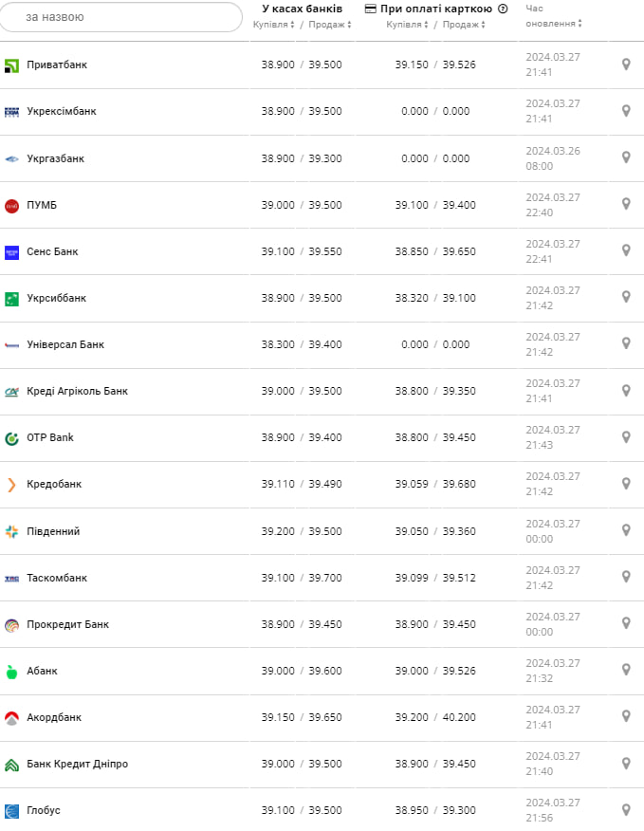Image resolution: width=644 pixels, height=831 pixels.
Task: Click the search-by-name field 'за назвою'
Action: (121, 17)
